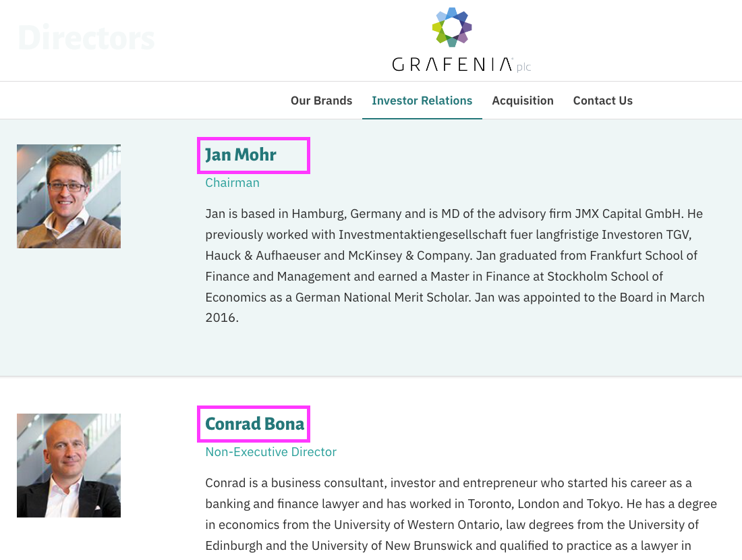
Task: Click the year 2016 in Jan's bio
Action: pyautogui.click(x=221, y=318)
